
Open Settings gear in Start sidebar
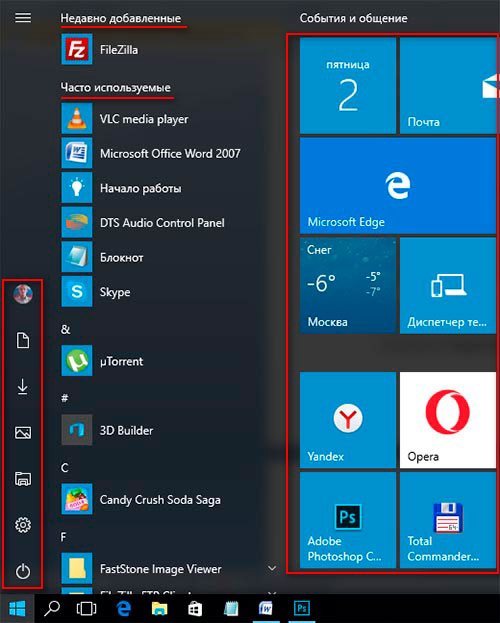(x=23, y=525)
